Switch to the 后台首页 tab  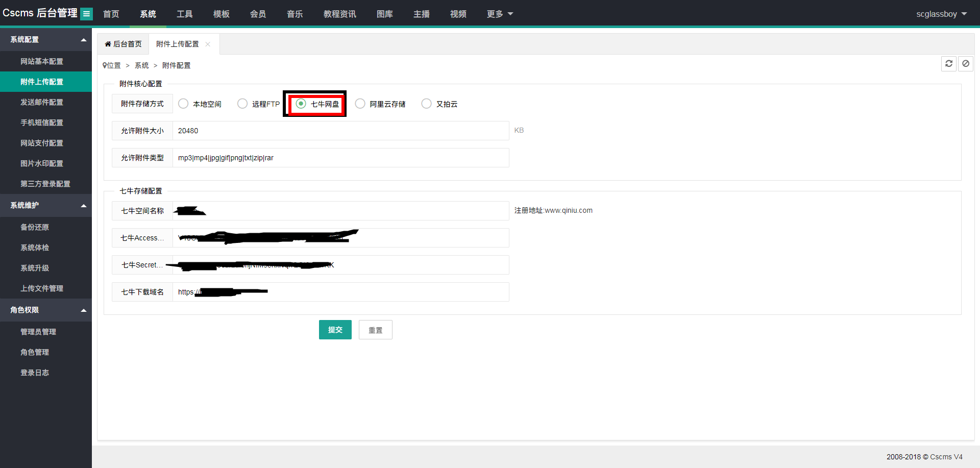point(123,44)
